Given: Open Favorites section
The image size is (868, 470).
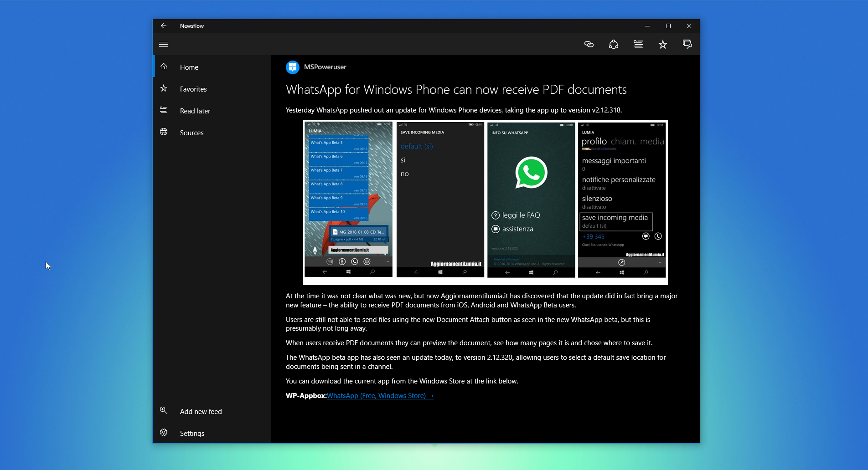Looking at the screenshot, I should click(212, 89).
